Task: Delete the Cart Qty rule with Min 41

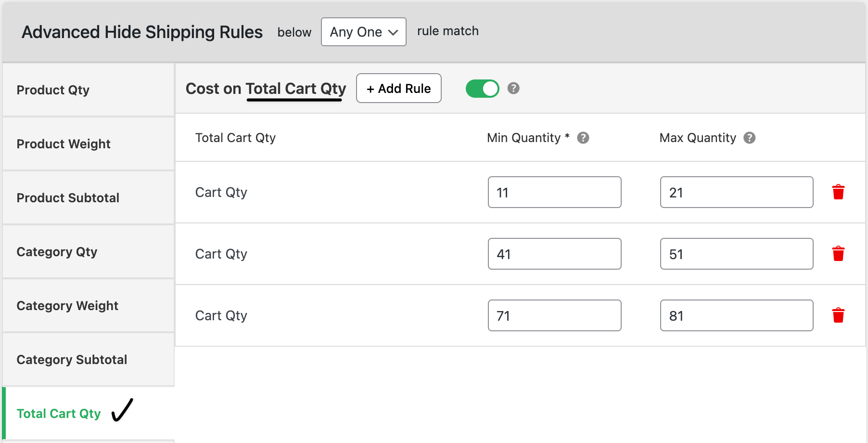Action: (838, 253)
